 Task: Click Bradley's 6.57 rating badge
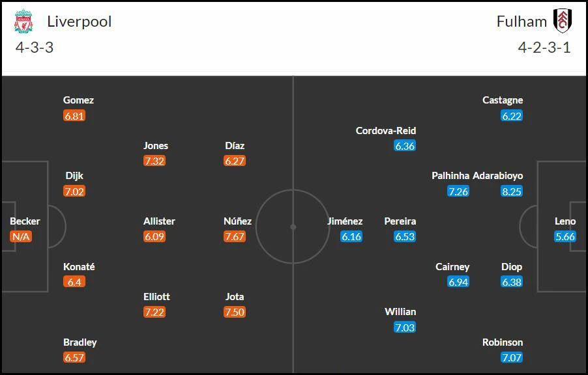click(x=74, y=357)
